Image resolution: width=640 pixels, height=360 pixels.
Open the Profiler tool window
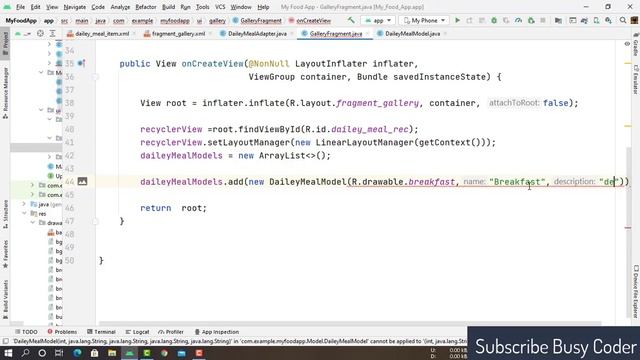coord(171,332)
